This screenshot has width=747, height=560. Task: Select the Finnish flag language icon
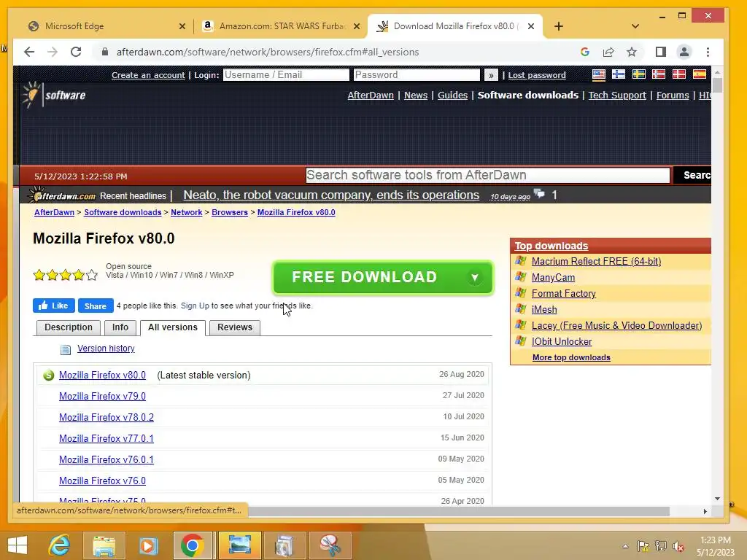tap(619, 74)
